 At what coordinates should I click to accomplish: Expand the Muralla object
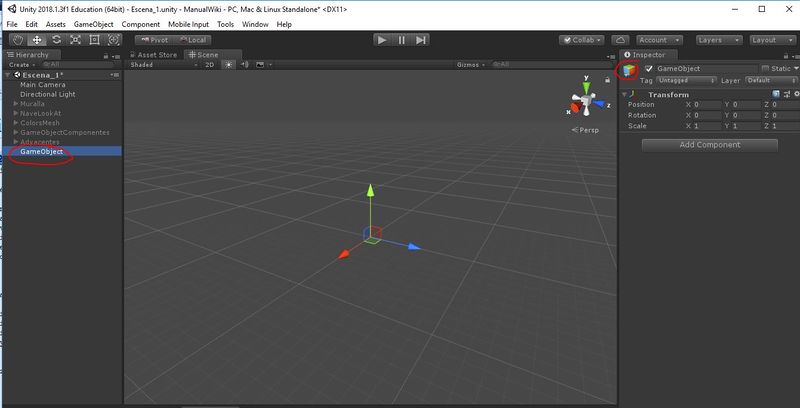click(16, 104)
